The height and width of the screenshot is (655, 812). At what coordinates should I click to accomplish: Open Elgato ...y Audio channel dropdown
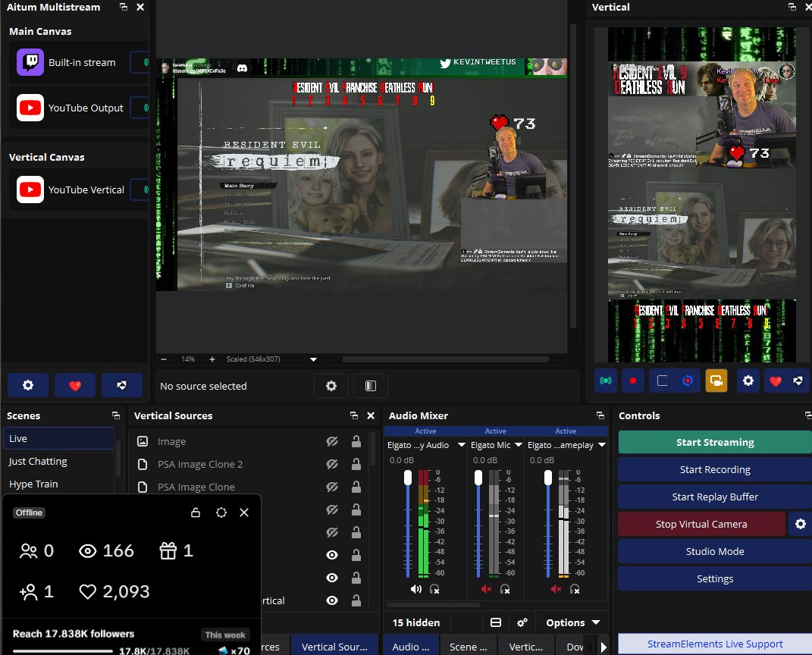462,445
